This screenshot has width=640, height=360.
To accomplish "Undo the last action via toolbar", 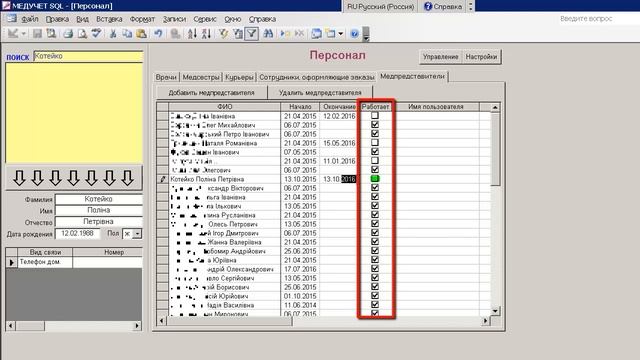I will point(158,33).
